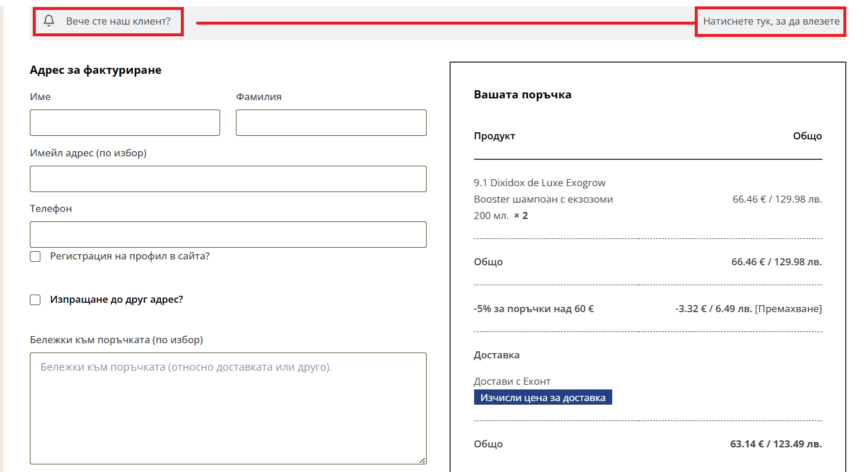Click the product price "66.46 € / 129.98 лв."
The width and height of the screenshot is (868, 472).
coord(777,199)
